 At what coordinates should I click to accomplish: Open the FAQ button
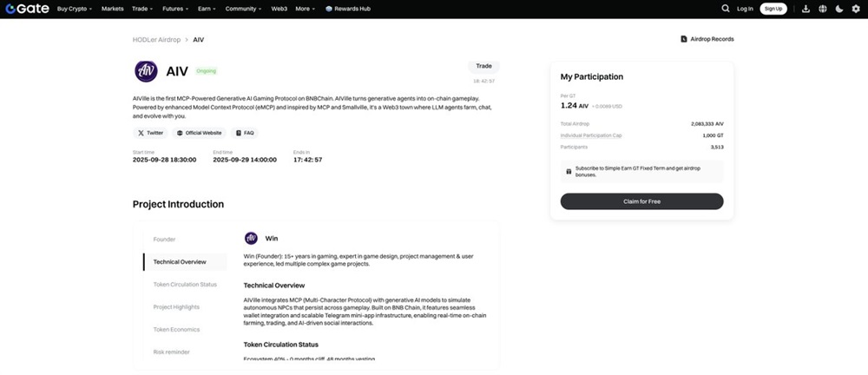coord(245,133)
